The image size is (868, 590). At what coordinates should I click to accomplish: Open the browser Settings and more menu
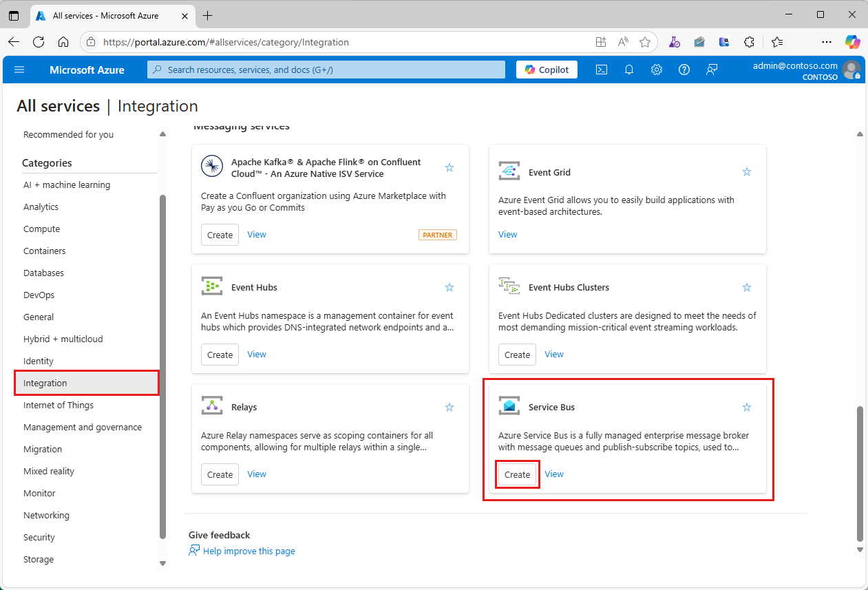[827, 42]
